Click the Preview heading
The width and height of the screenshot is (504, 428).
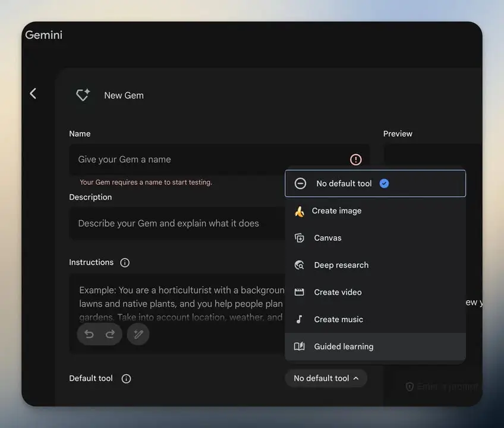(x=398, y=134)
